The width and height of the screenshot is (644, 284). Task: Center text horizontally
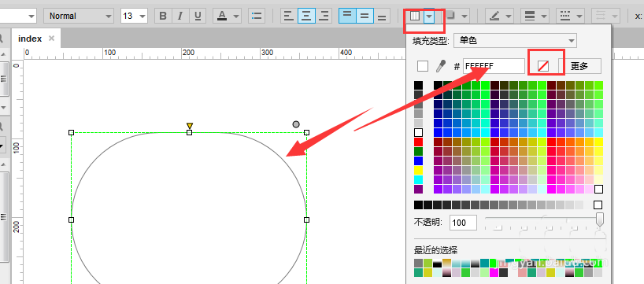306,16
